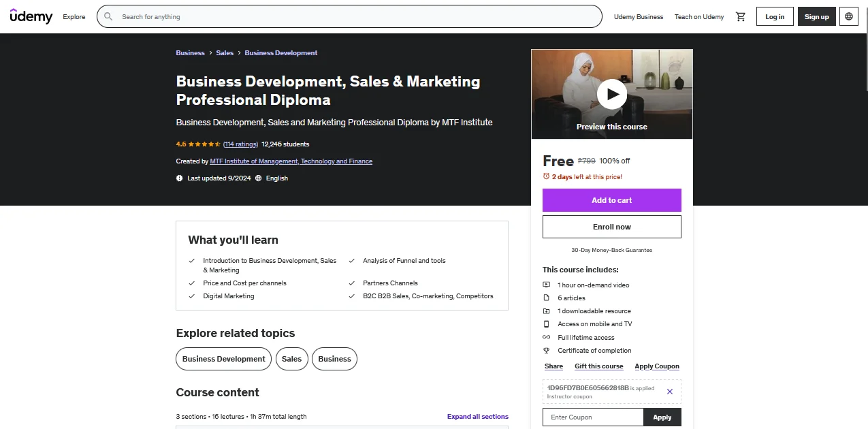
Task: Click 'Analysis of Funnel and tools' item
Action: tap(404, 261)
